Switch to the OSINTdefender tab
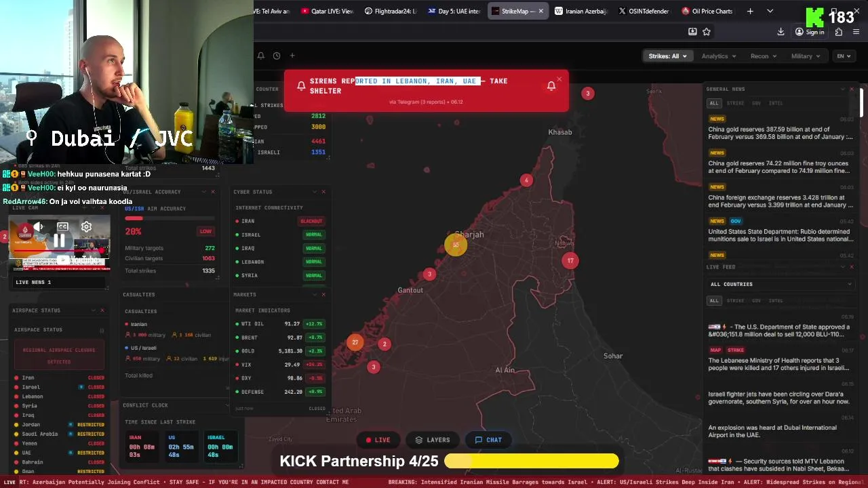 click(x=644, y=11)
